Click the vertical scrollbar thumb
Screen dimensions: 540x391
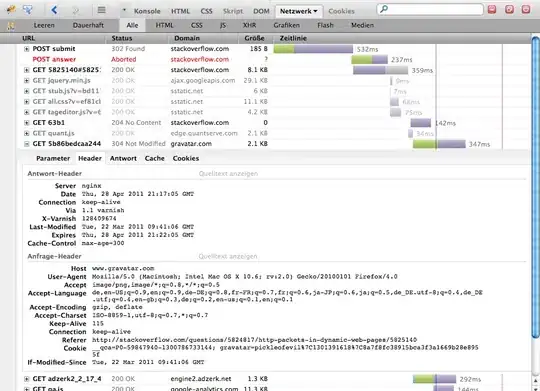[x=535, y=186]
